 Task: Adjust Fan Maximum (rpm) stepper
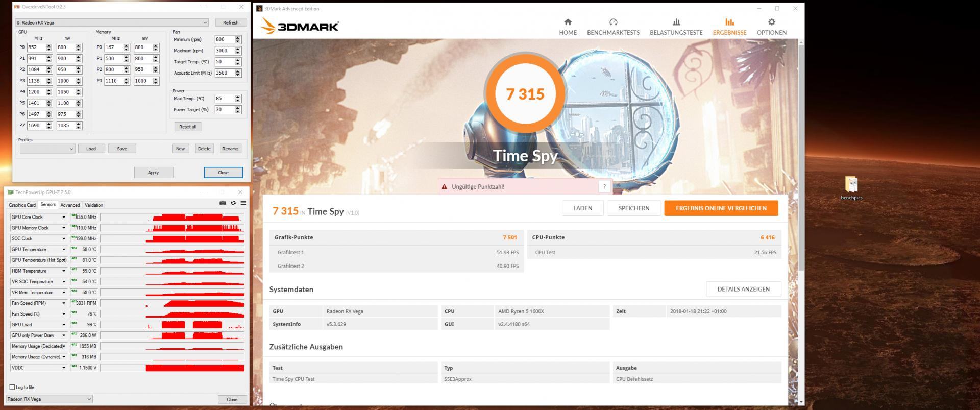[237, 51]
